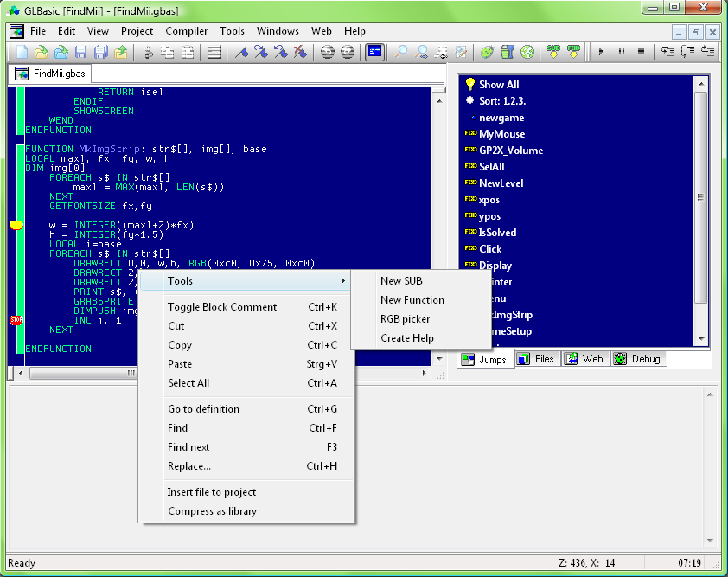Screen dimensions: 728x577
Task: Click the Save All files icon
Action: (99, 52)
